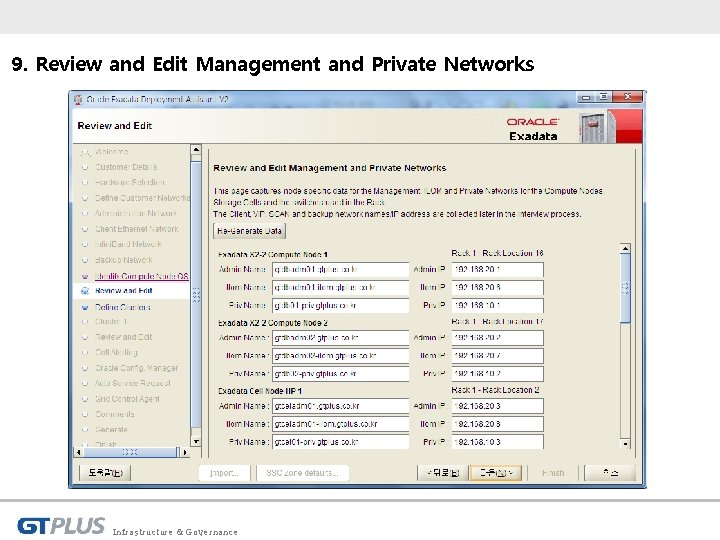Open Grid Control Agent step
This screenshot has height=540, width=720.
[x=127, y=399]
